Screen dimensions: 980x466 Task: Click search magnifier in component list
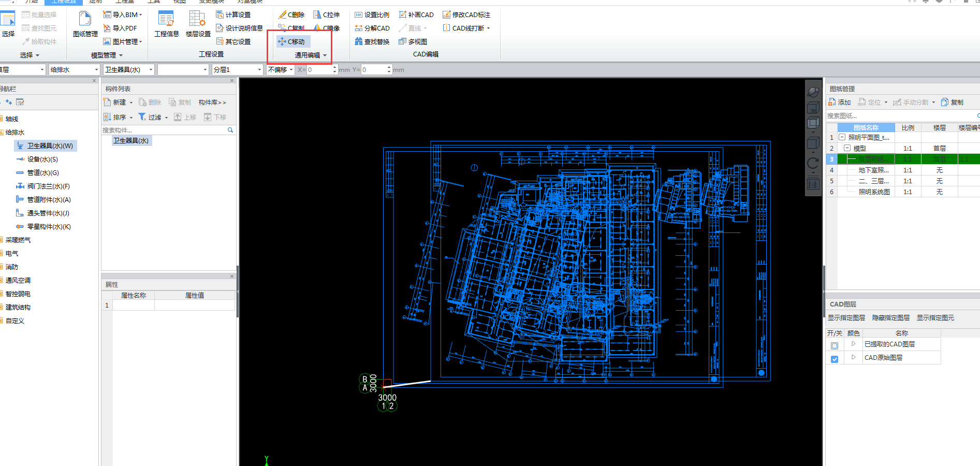click(230, 130)
